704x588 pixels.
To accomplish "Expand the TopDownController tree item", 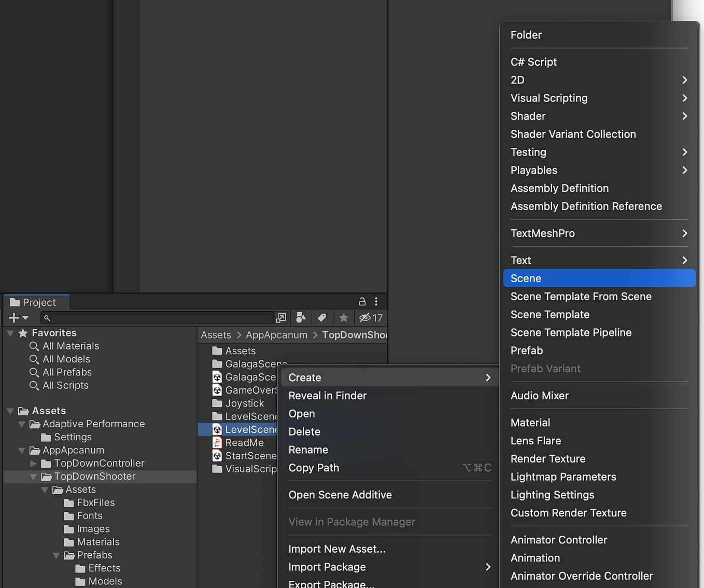I will 33,463.
